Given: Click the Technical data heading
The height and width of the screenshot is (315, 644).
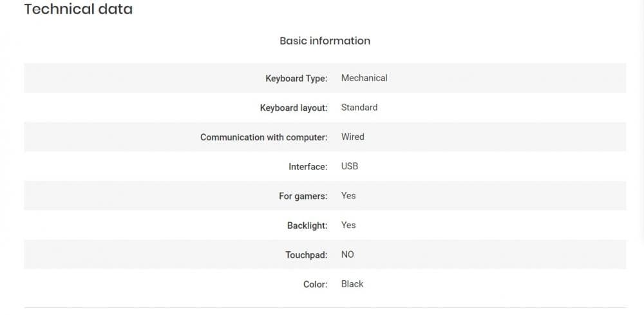Looking at the screenshot, I should coord(78,10).
